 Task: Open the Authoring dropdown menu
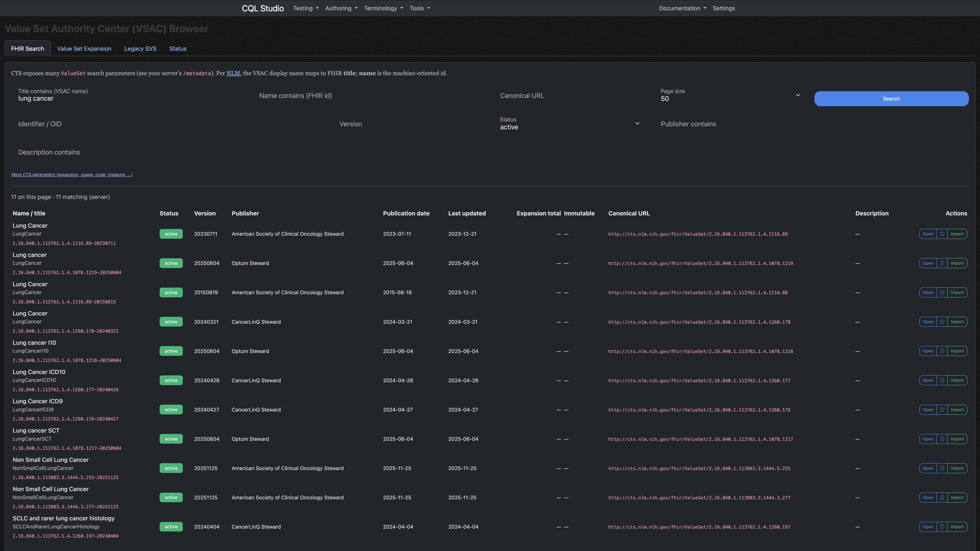341,8
